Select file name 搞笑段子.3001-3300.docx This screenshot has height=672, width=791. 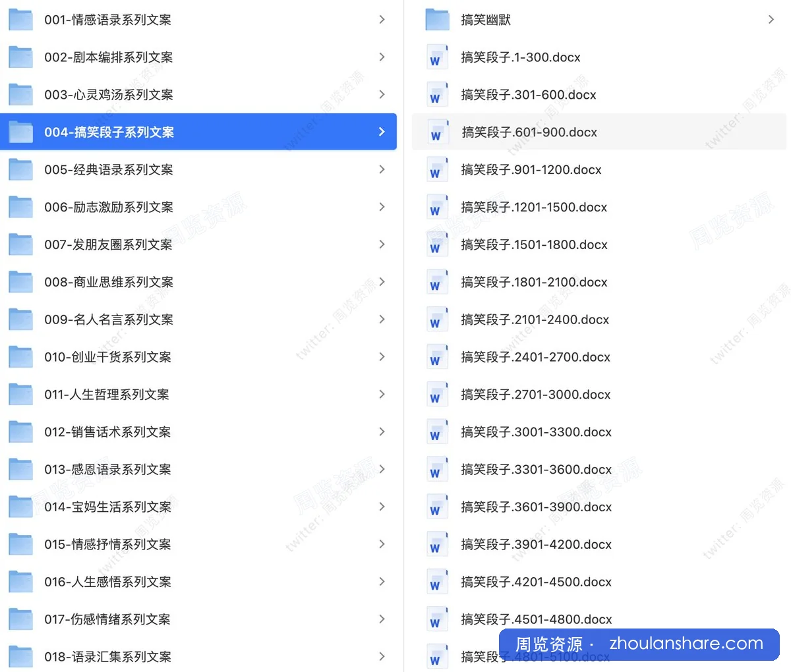tap(537, 432)
